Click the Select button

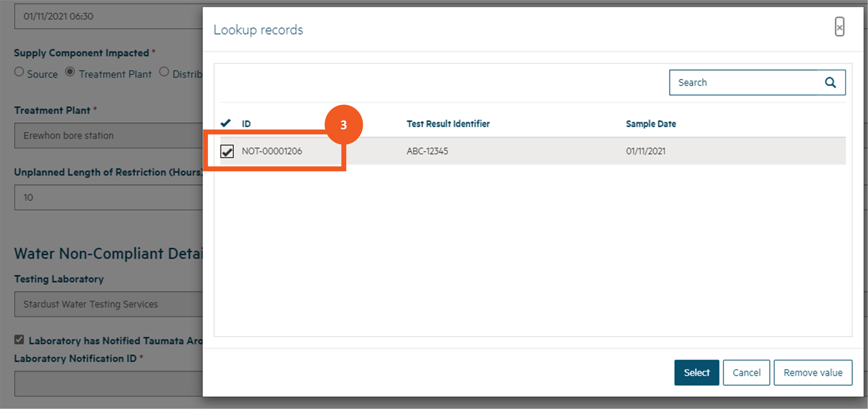point(696,372)
